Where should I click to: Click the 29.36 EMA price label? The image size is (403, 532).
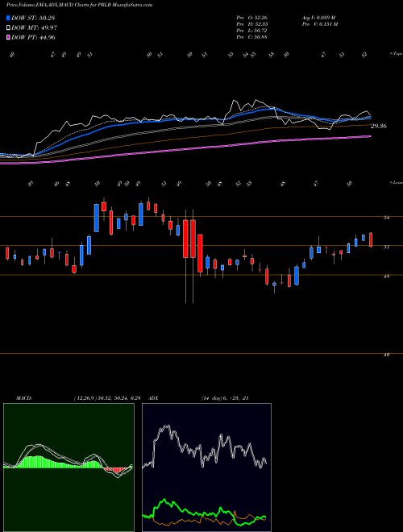click(379, 127)
